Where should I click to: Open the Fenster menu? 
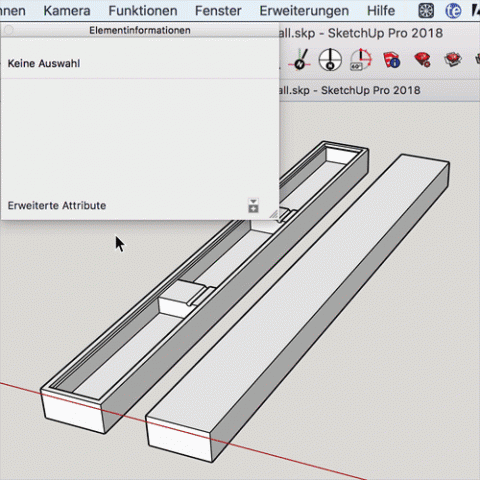218,11
